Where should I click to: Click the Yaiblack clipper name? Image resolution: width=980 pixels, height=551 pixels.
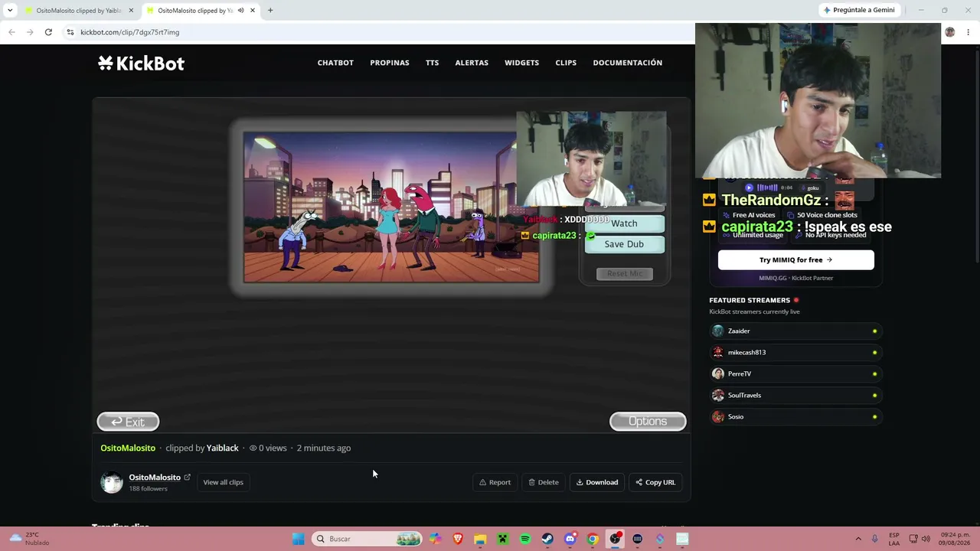tap(223, 448)
